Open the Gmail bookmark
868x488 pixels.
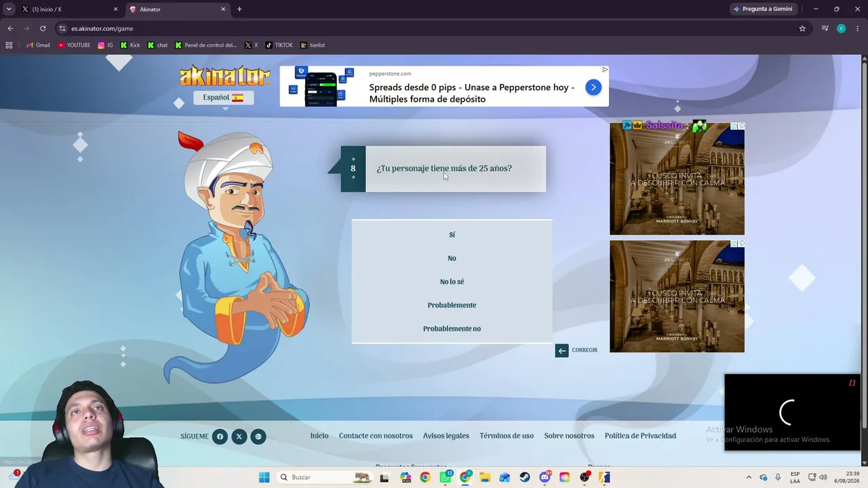[x=38, y=45]
